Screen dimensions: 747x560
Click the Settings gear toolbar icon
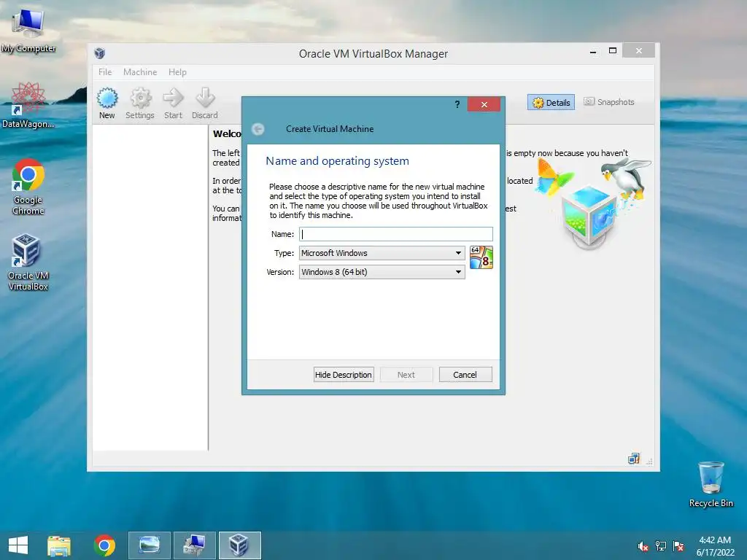click(x=140, y=103)
